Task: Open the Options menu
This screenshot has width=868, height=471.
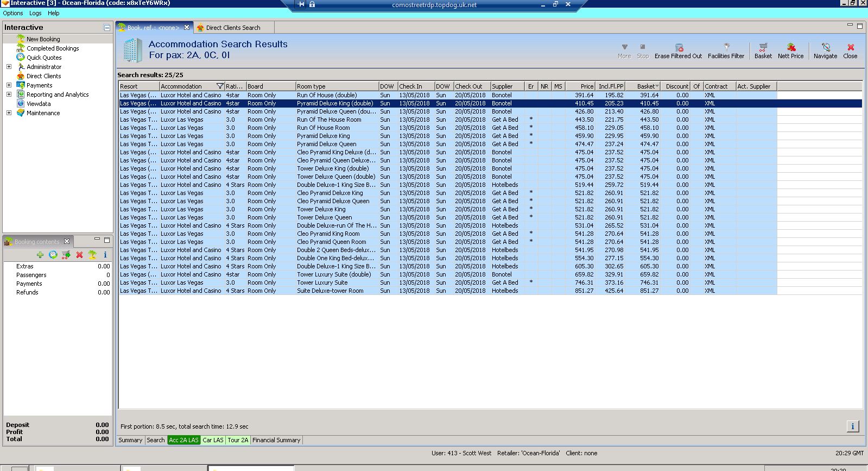Action: [13, 13]
